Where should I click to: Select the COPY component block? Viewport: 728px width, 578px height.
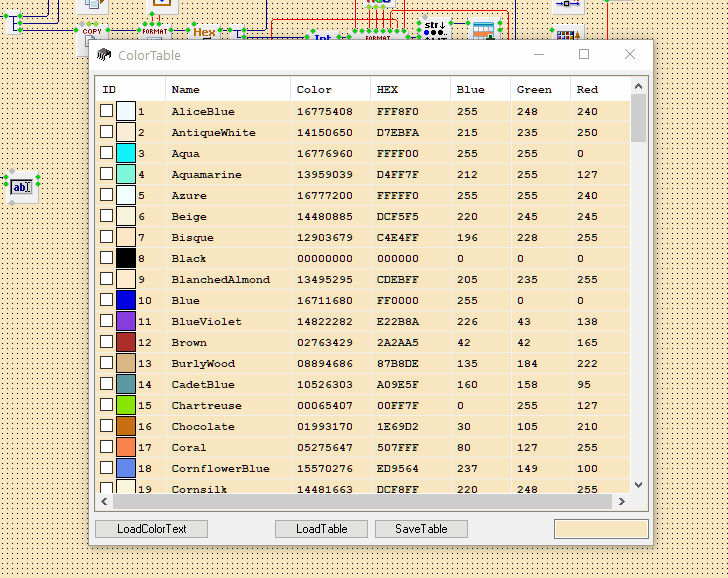tap(92, 32)
